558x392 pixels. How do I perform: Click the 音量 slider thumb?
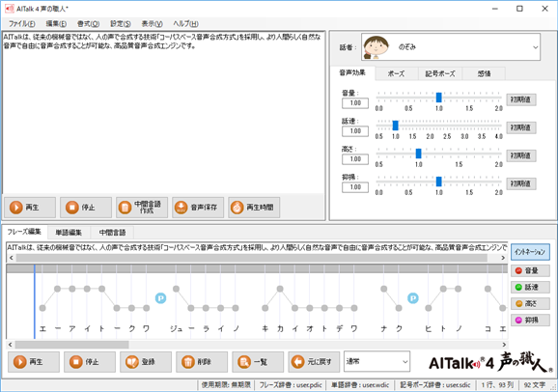click(x=439, y=98)
